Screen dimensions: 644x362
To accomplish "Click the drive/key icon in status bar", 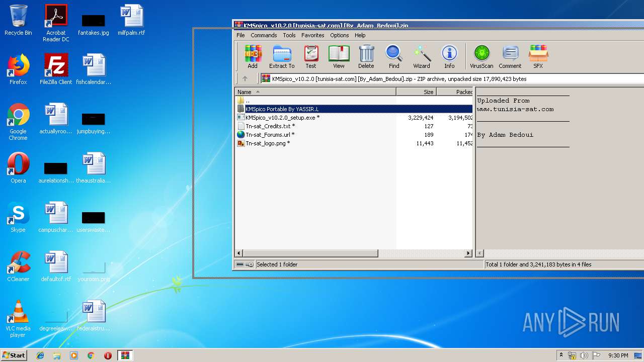I will tap(245, 264).
